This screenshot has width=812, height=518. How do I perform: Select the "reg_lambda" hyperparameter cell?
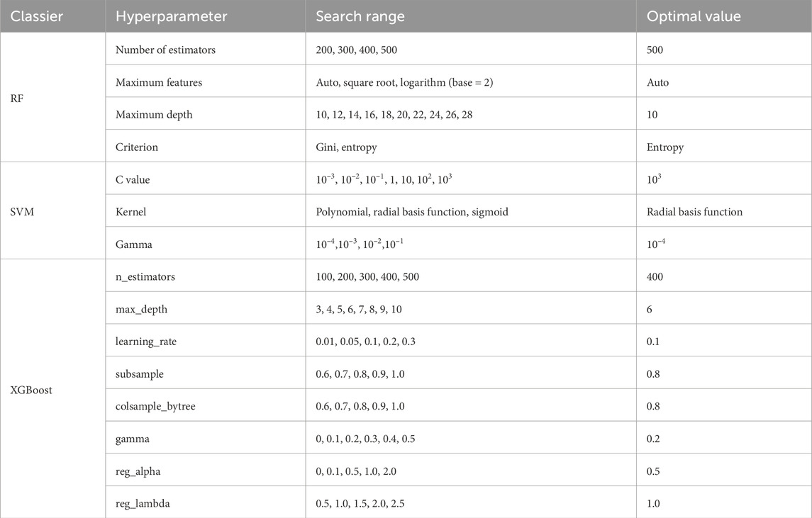143,504
